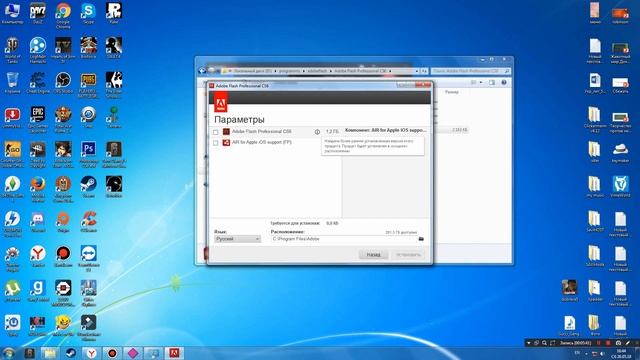640x360 pixels.
Task: Click the Explorer window back arrow
Action: pyautogui.click(x=202, y=71)
